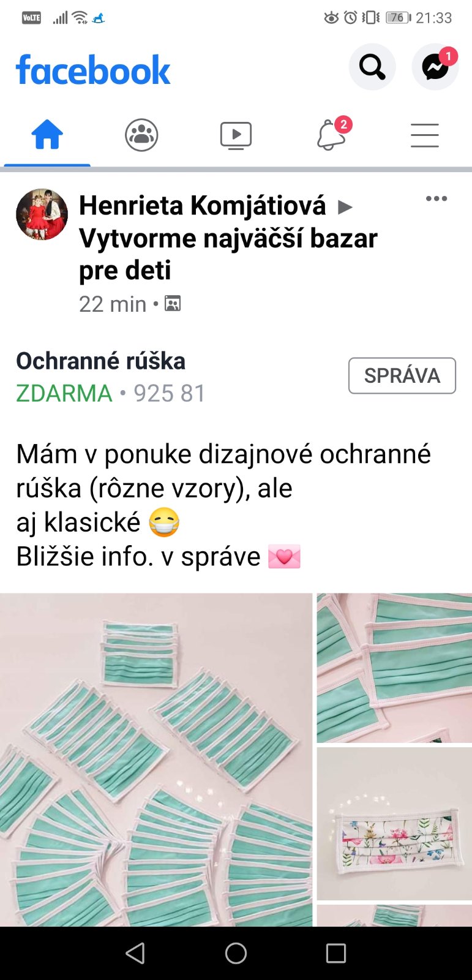Open floral pattern mask photo
472x980 pixels.
click(x=394, y=823)
